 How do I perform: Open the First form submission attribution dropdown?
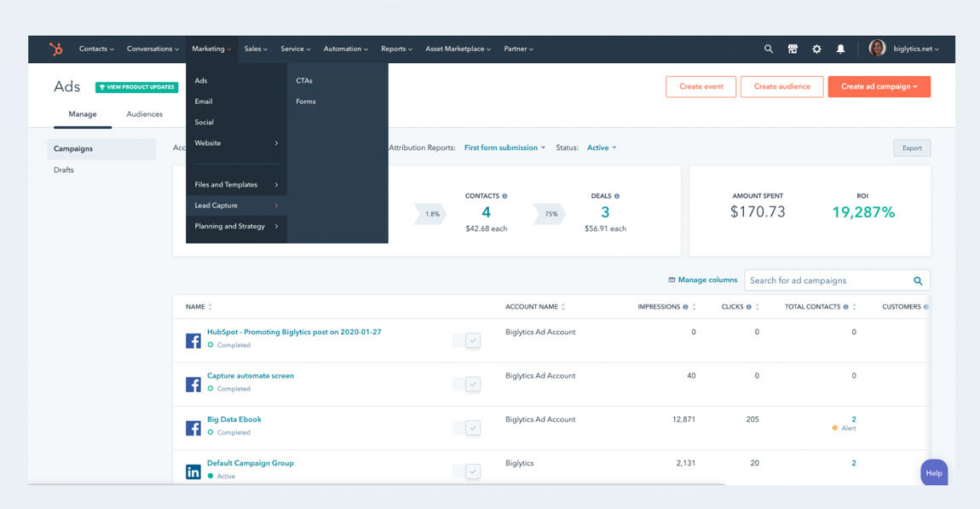pyautogui.click(x=504, y=147)
